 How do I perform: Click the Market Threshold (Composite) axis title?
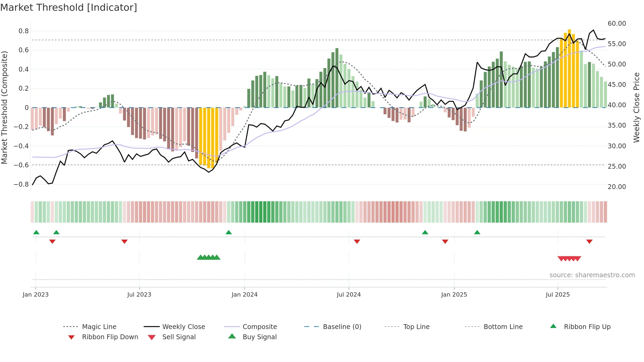click(4, 107)
